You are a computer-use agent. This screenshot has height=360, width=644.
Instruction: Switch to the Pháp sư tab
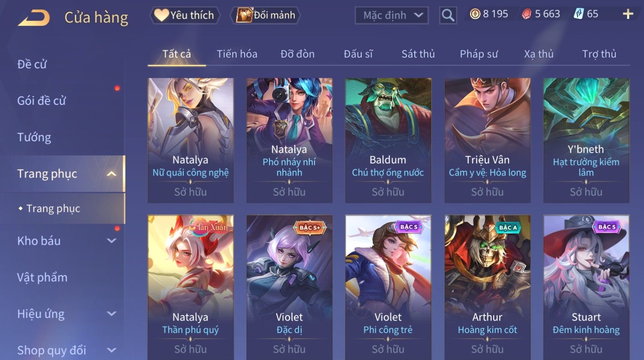(479, 54)
